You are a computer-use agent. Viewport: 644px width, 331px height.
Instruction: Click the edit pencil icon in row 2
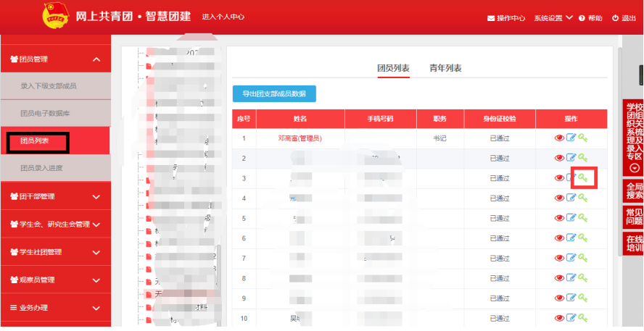571,158
